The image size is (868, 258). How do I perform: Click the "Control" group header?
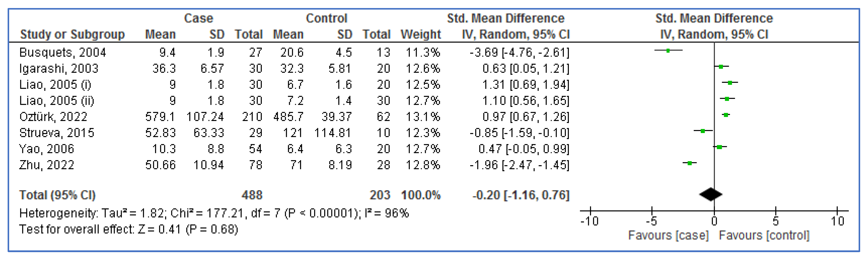coord(326,18)
